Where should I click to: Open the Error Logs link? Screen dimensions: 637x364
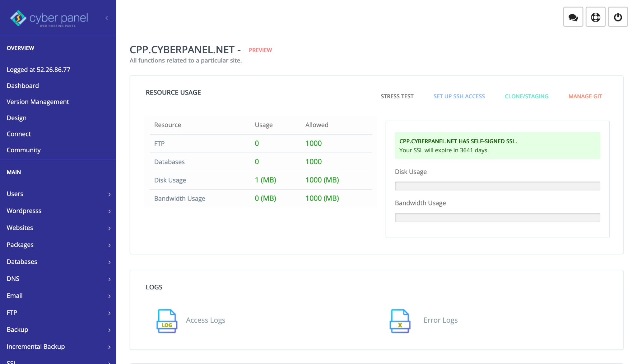[440, 320]
